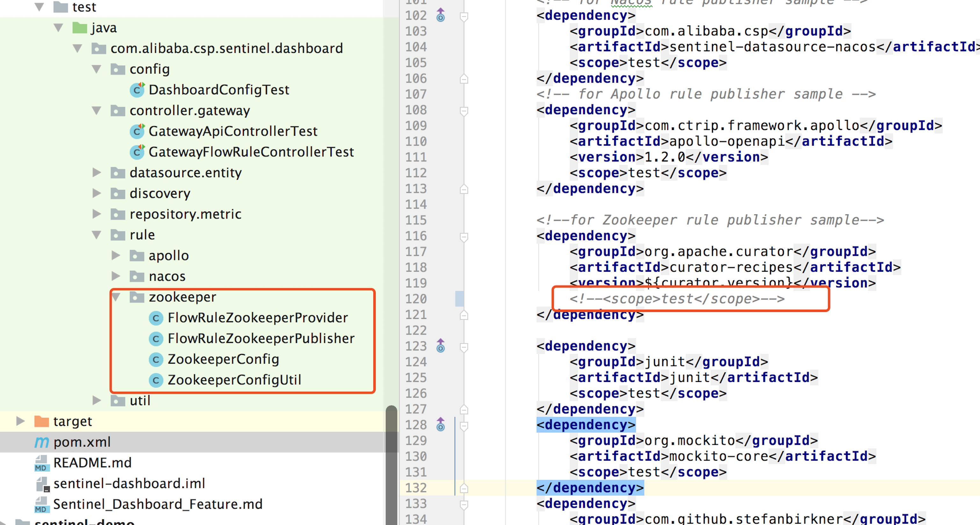The image size is (980, 525).
Task: Fold dependency closing tag at line 113
Action: (464, 189)
